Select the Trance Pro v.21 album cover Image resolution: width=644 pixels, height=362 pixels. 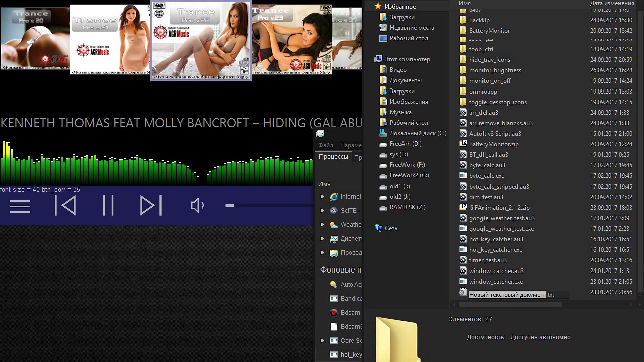pos(110,40)
